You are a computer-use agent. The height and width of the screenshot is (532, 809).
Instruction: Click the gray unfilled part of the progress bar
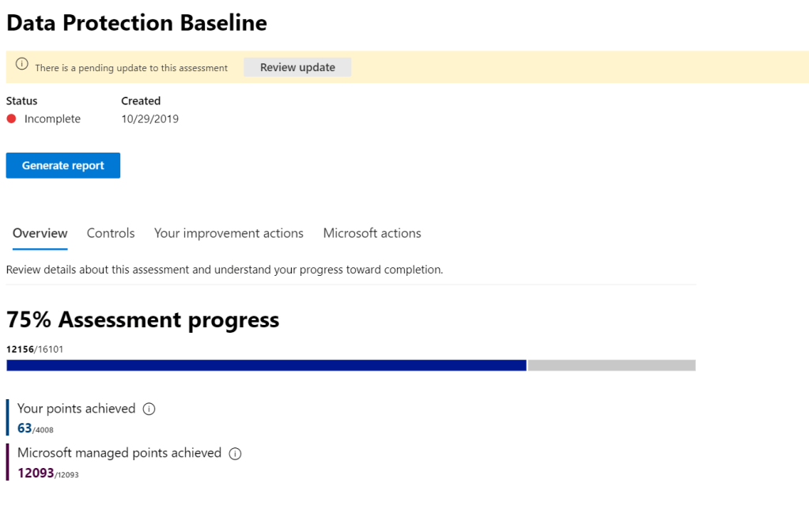pos(611,365)
